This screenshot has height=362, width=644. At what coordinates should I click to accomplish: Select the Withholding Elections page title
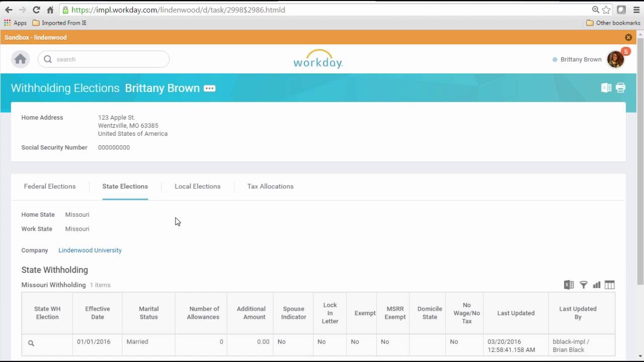coord(65,88)
